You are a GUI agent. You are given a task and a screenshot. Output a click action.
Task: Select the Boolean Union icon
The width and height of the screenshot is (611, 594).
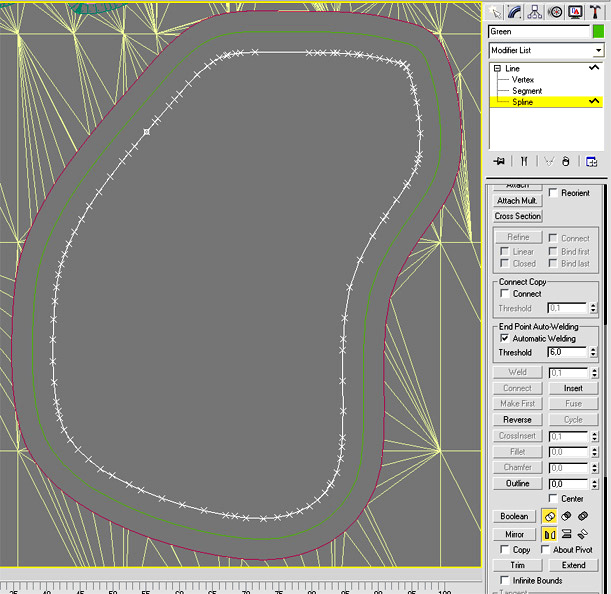pos(549,516)
